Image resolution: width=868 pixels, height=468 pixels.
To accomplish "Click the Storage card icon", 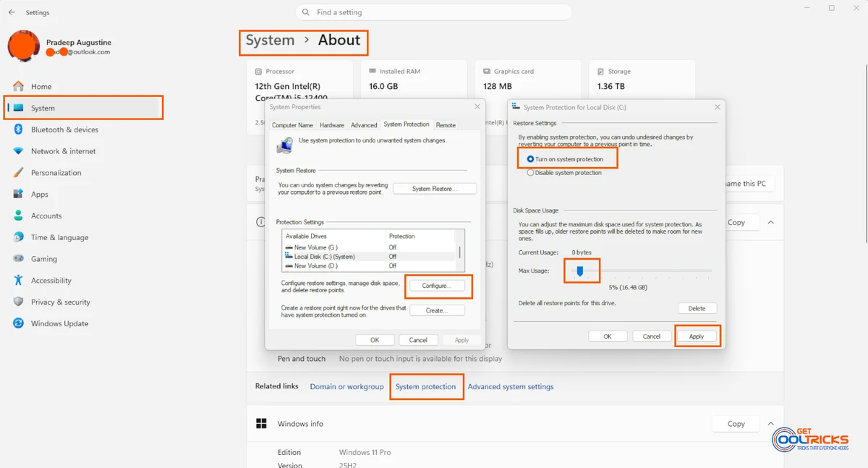I will click(600, 72).
